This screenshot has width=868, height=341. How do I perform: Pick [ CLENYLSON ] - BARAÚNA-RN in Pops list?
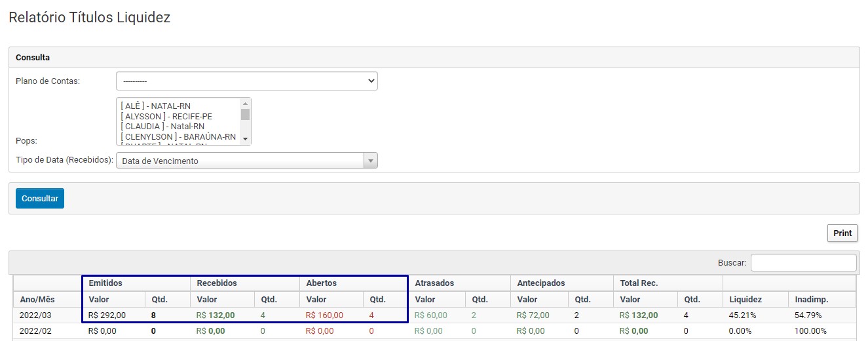tap(178, 137)
